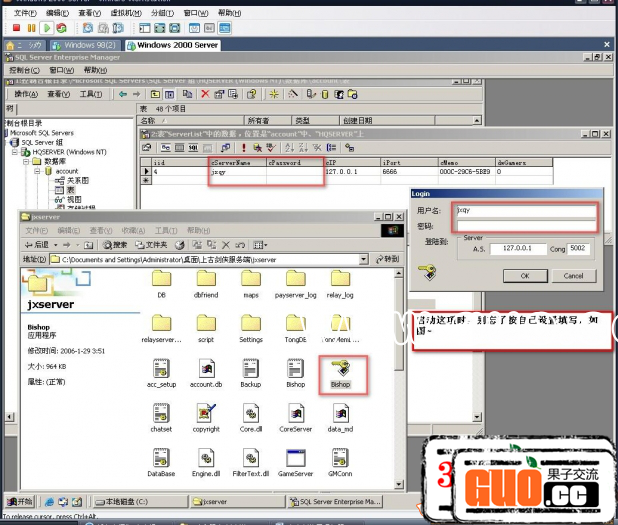Click the Internet Explorer quick launch icon
Image resolution: width=618 pixels, height=525 pixels.
[49, 502]
